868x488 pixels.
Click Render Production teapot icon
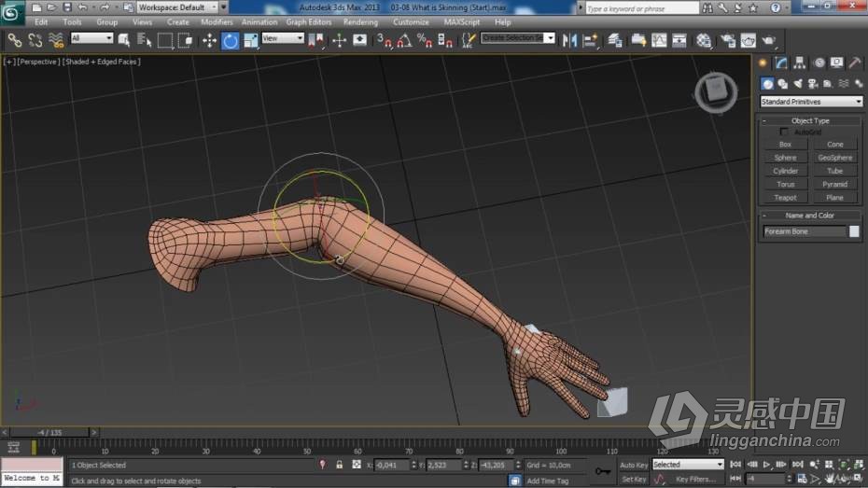(x=769, y=40)
